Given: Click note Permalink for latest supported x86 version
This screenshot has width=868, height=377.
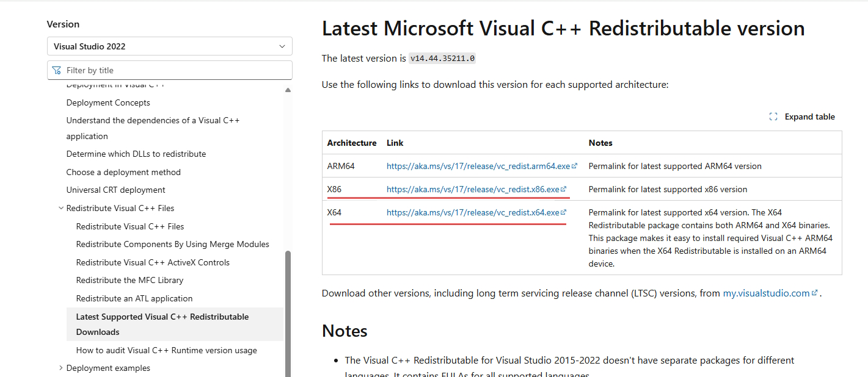Looking at the screenshot, I should [668, 189].
